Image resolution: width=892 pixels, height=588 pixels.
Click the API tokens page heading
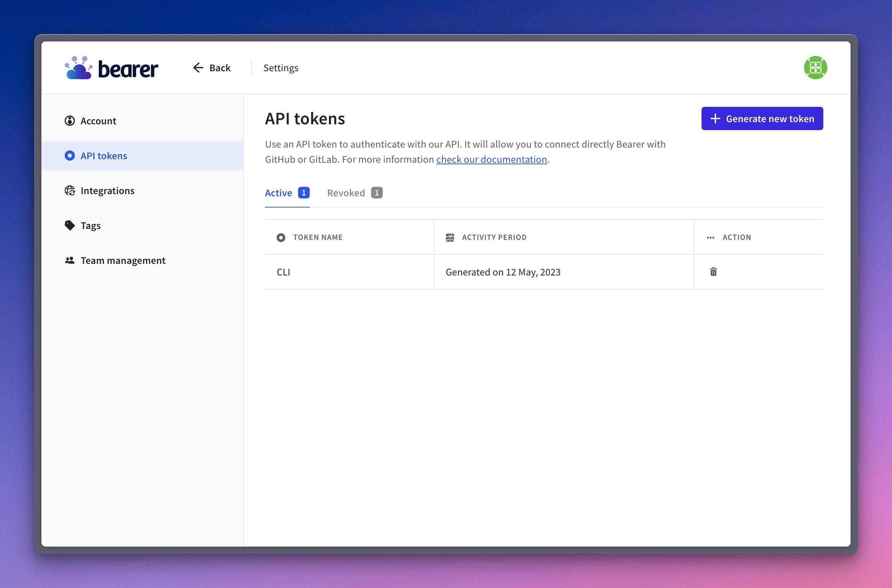(305, 118)
